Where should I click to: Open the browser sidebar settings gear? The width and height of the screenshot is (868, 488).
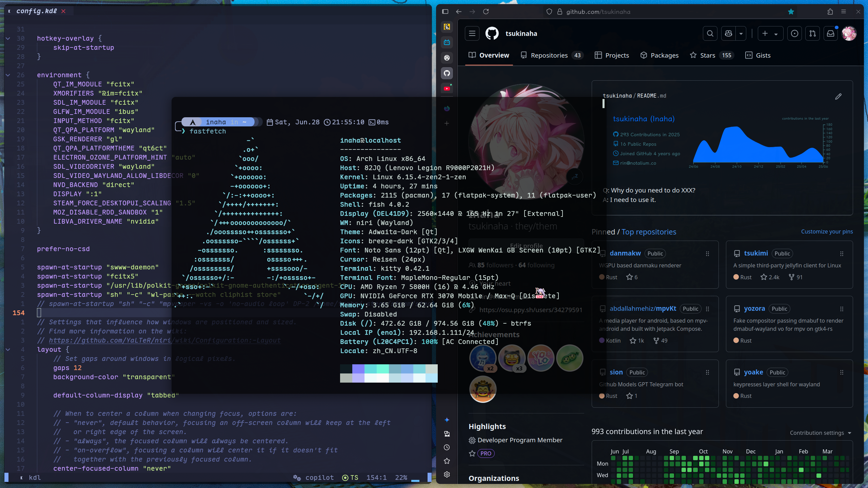coord(447,474)
